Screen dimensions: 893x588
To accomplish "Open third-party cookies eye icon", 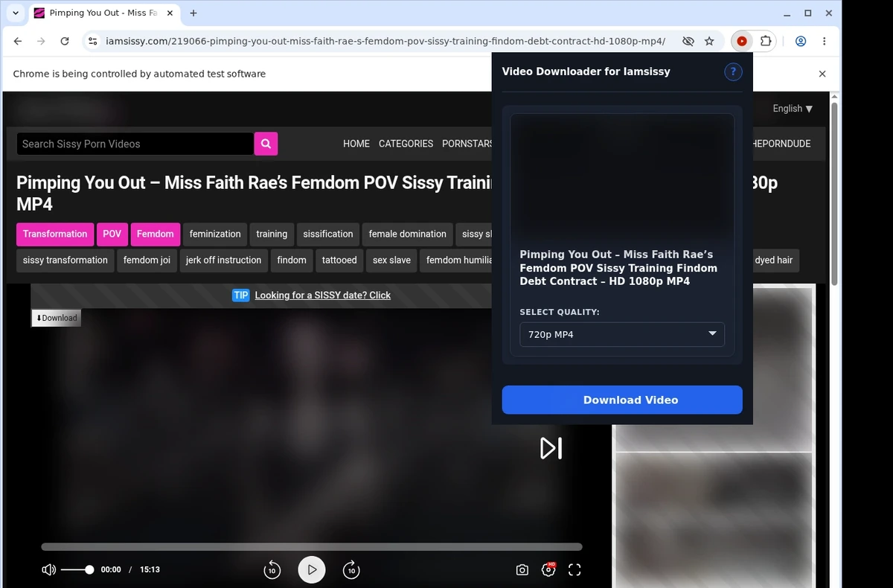I will pos(688,42).
